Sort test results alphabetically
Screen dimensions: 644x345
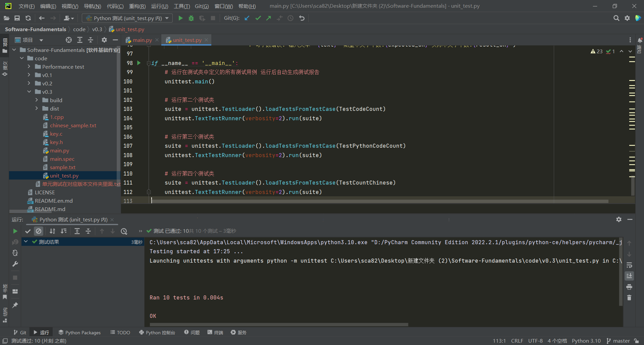(x=52, y=231)
